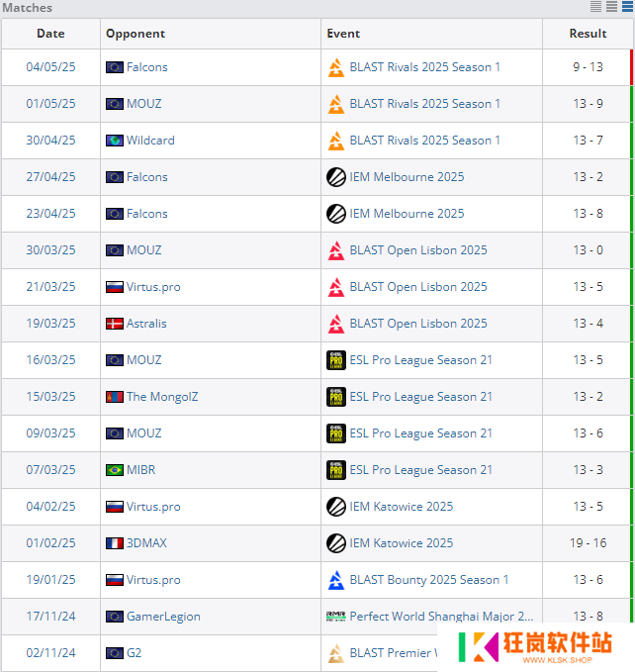
Task: Click the Result column header
Action: click(588, 34)
